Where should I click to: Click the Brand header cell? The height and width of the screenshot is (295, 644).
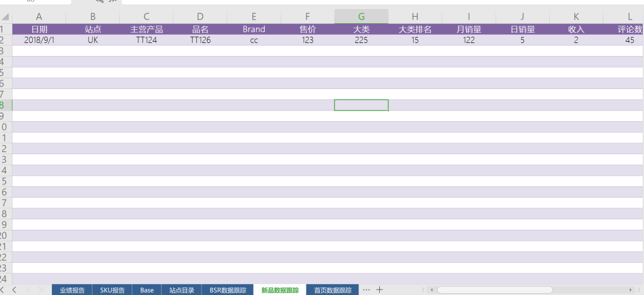tap(254, 29)
